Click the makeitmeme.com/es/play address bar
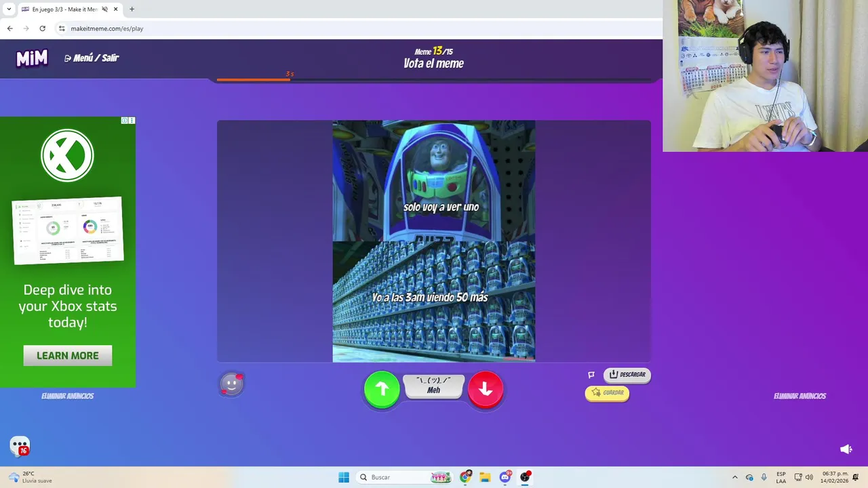 point(359,28)
